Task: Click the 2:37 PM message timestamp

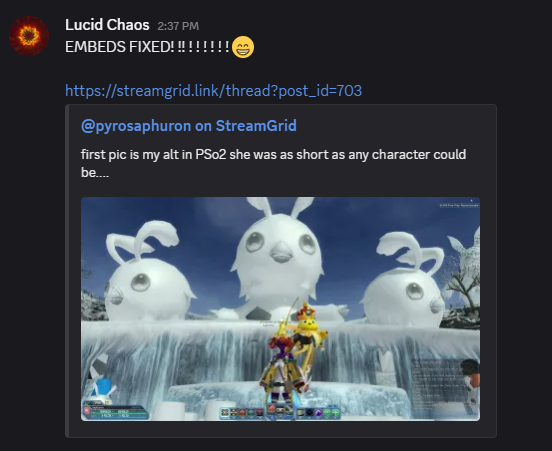Action: pyautogui.click(x=178, y=26)
